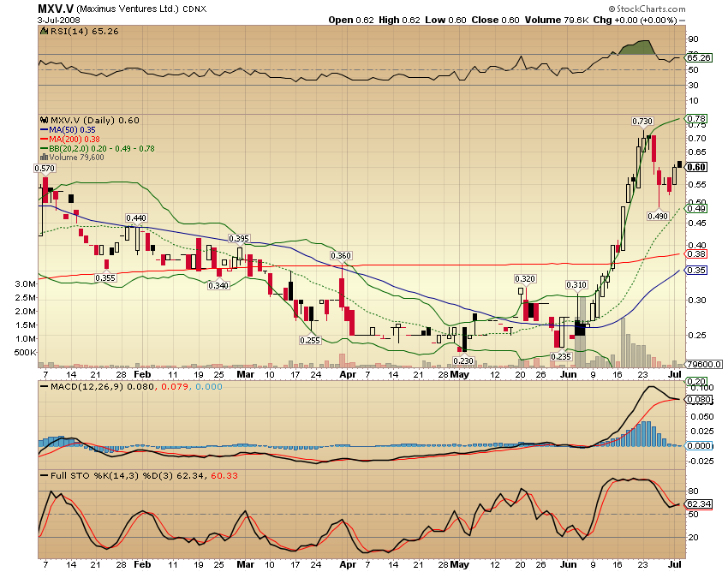
Task: Click the RSI(14) indicator legend icon
Action: tap(44, 32)
